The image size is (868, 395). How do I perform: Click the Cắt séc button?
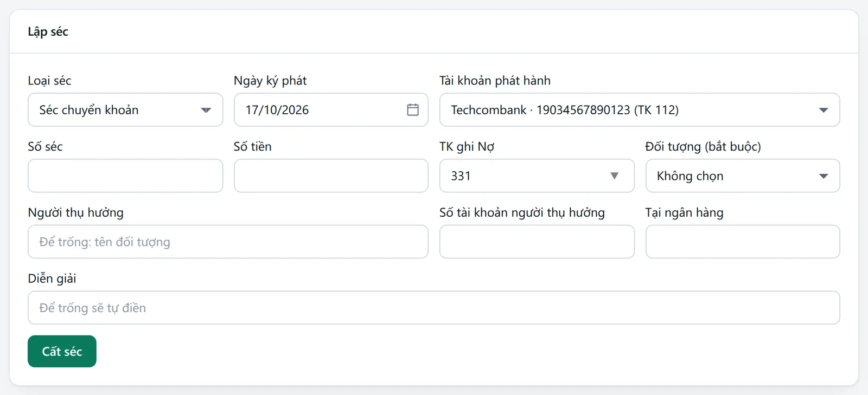pyautogui.click(x=62, y=351)
